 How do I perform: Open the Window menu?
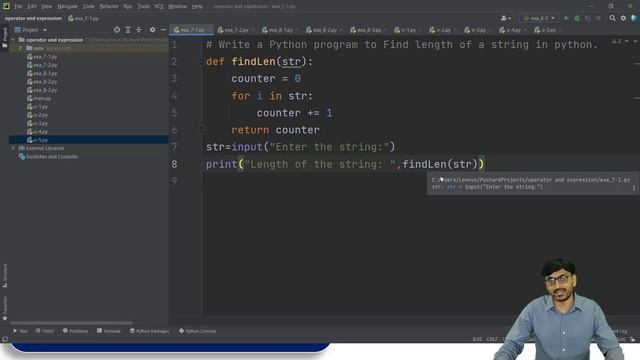point(177,6)
